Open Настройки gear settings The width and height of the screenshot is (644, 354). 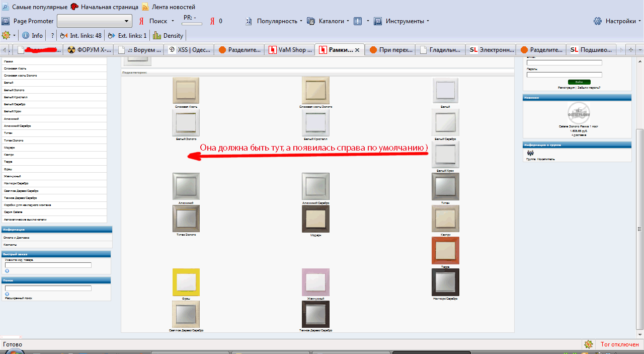click(x=598, y=21)
